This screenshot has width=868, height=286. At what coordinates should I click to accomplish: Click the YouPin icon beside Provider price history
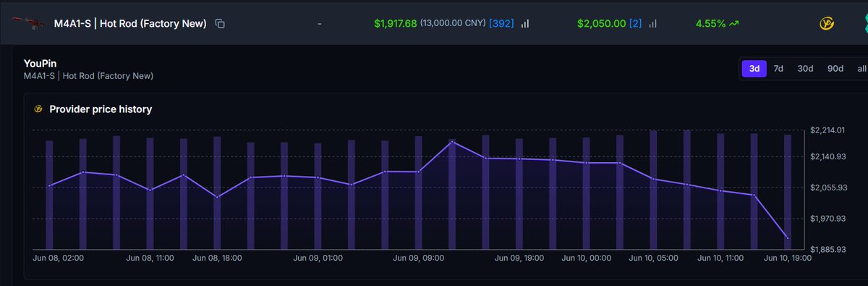(x=39, y=109)
